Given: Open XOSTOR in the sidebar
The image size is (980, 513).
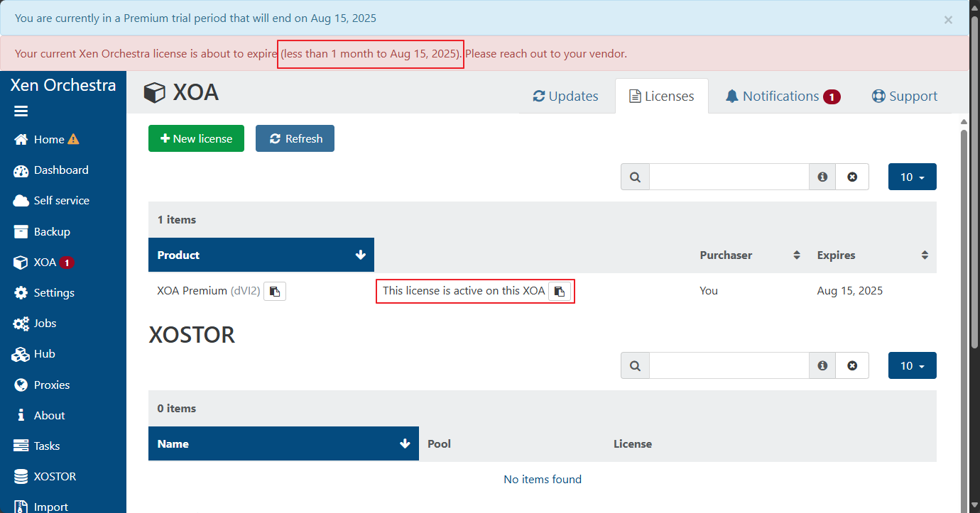Looking at the screenshot, I should 45,477.
